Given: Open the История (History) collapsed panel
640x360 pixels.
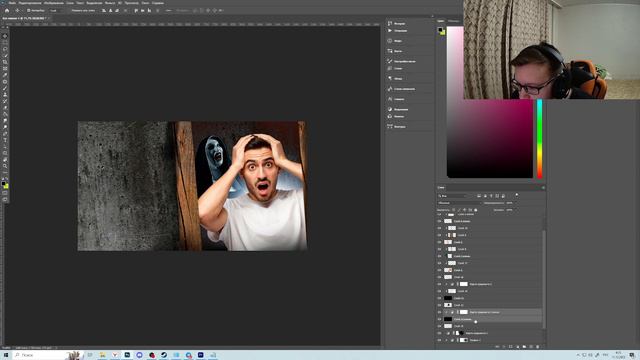Looking at the screenshot, I should (397, 23).
